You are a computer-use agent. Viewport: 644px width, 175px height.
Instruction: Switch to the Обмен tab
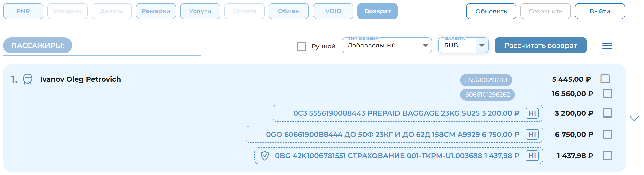[289, 11]
